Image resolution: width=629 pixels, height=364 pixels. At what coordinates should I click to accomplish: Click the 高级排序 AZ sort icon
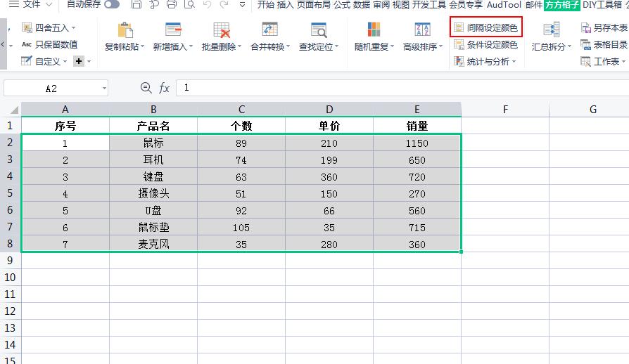coord(422,30)
